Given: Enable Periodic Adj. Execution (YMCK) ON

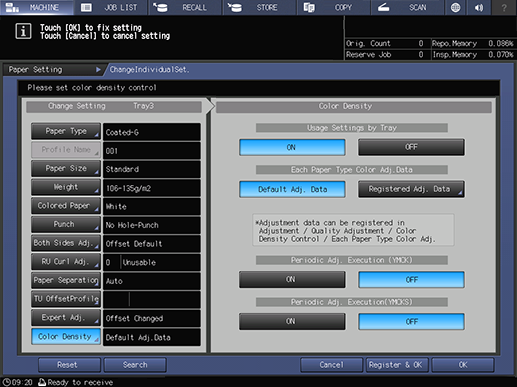Looking at the screenshot, I should click(x=292, y=279).
